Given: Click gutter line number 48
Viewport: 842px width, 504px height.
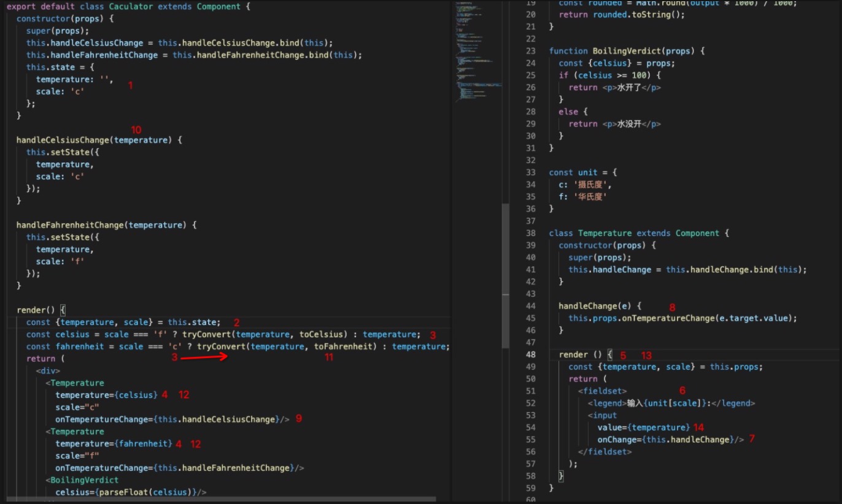Looking at the screenshot, I should [x=531, y=354].
